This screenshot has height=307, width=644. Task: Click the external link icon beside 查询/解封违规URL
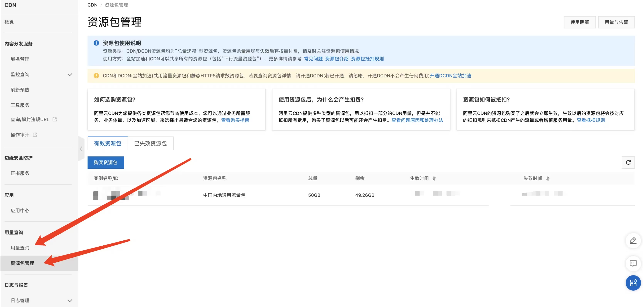[x=55, y=119]
